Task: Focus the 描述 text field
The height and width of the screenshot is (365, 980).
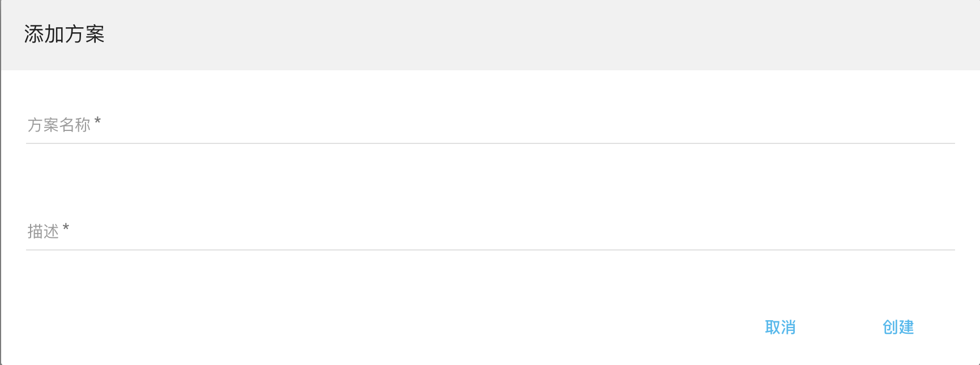Action: (491, 231)
